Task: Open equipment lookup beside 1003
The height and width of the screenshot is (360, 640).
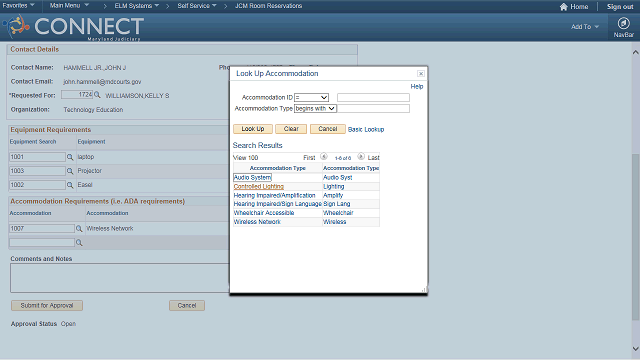Action: pos(70,171)
